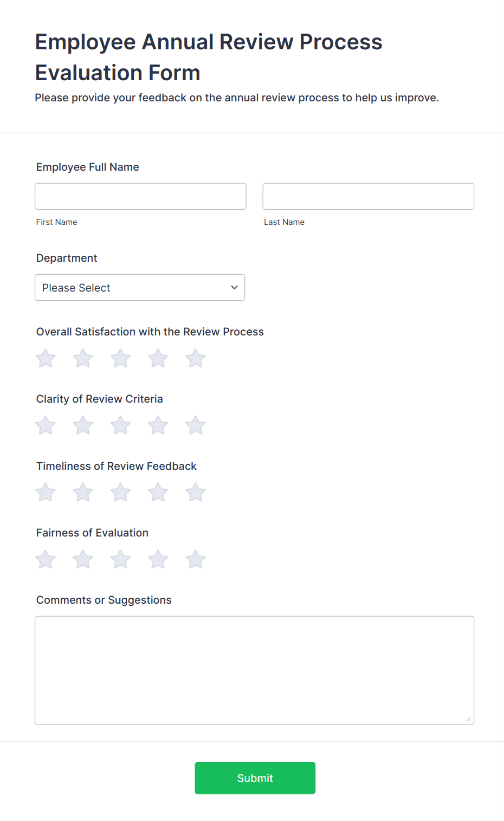This screenshot has width=504, height=821.
Task: Select third star for Clarity of Review Criteria
Action: [120, 425]
